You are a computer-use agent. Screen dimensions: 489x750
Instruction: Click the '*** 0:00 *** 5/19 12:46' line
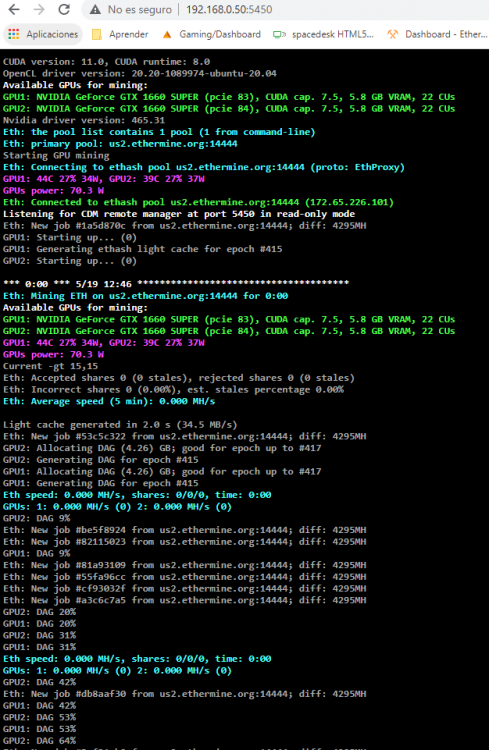click(x=176, y=284)
